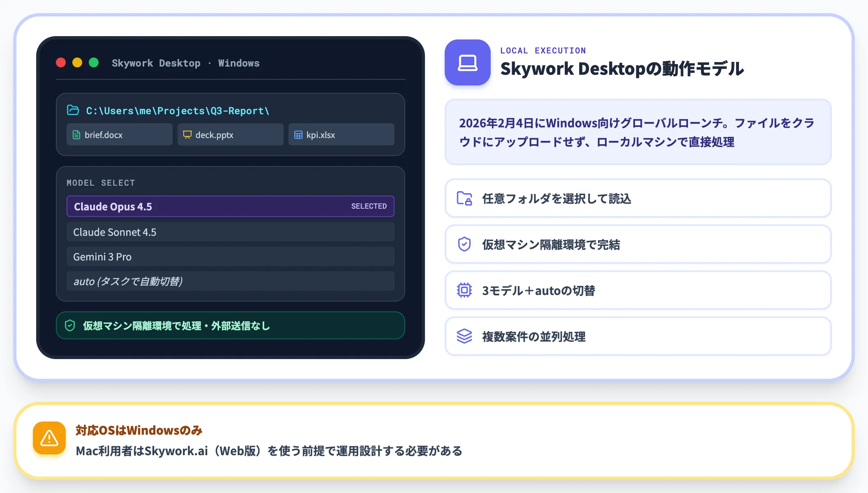Open the brief.docx file chip
Viewport: 868px width, 493px height.
tap(120, 135)
